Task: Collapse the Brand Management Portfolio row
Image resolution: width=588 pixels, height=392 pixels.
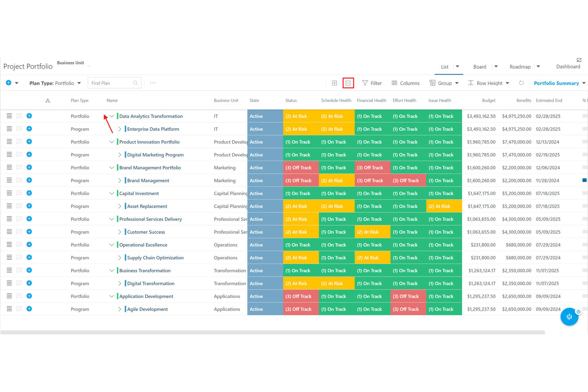Action: (x=112, y=168)
